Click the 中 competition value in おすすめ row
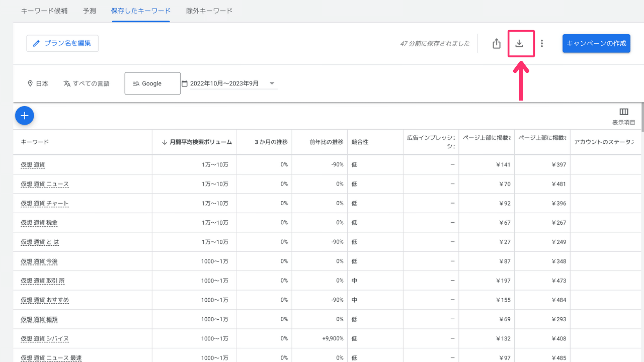The height and width of the screenshot is (362, 644). pos(354,300)
